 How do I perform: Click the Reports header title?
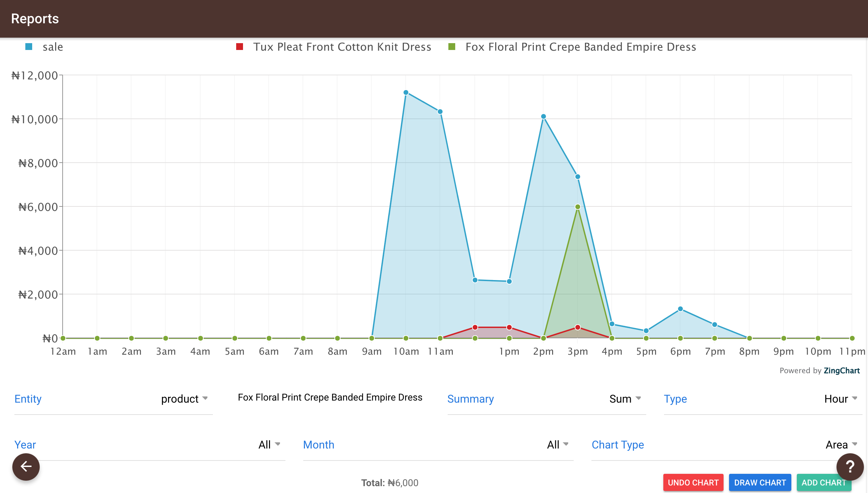[35, 19]
